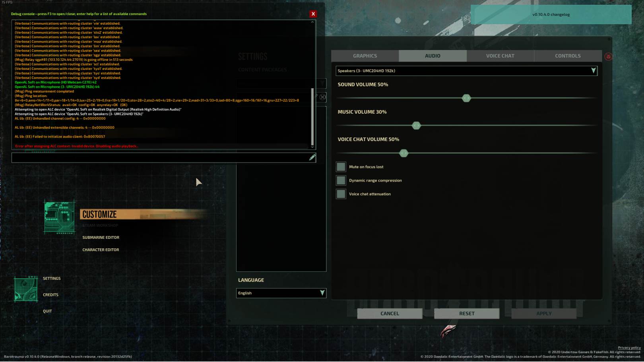The image size is (644, 362).
Task: Click the gear icon next to Settings
Action: tap(25, 288)
